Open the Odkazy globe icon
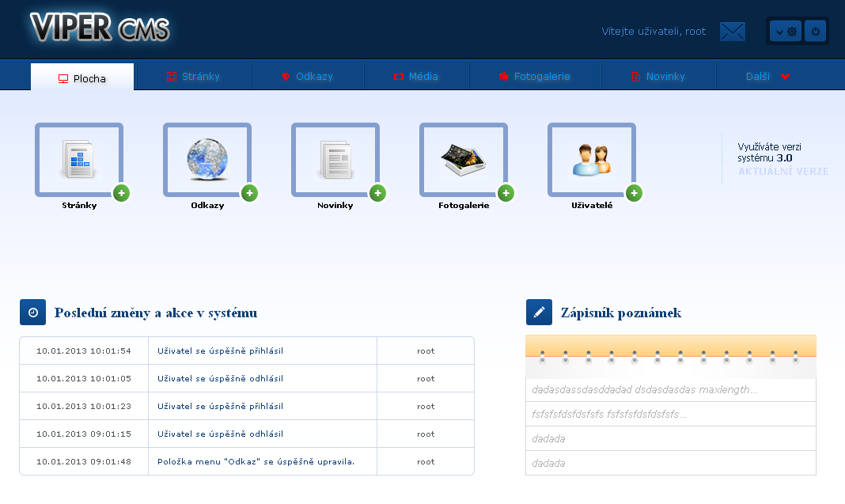 [x=207, y=159]
